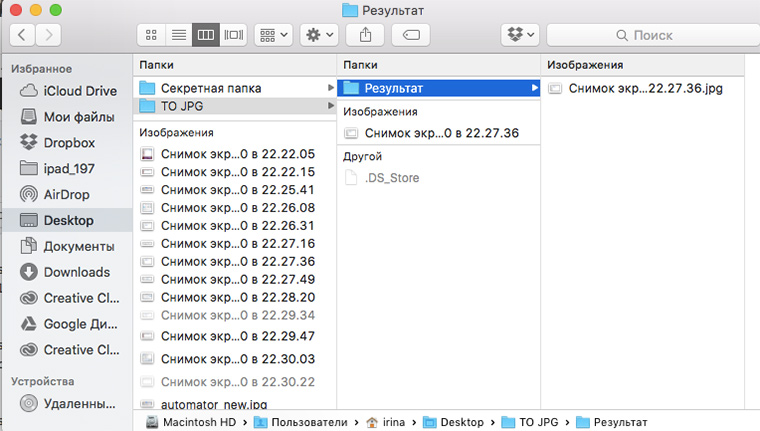
Task: Open Dropbox sidebar folder
Action: point(69,142)
